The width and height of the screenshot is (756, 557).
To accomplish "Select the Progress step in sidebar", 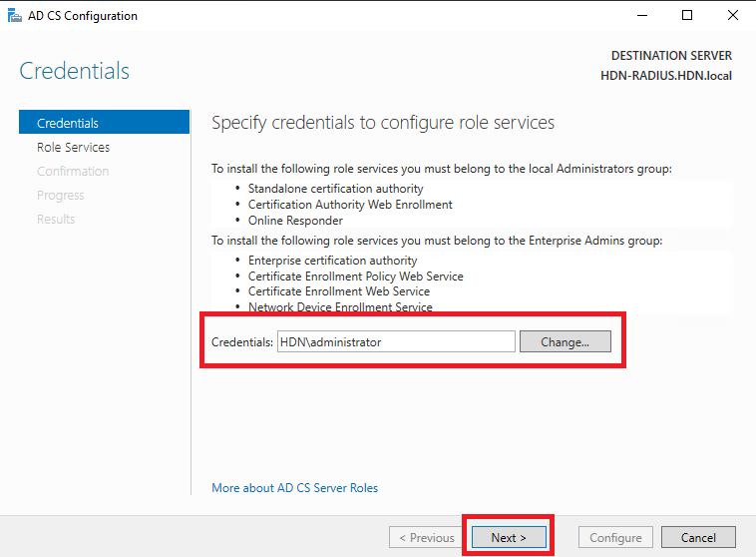I will pyautogui.click(x=60, y=196).
